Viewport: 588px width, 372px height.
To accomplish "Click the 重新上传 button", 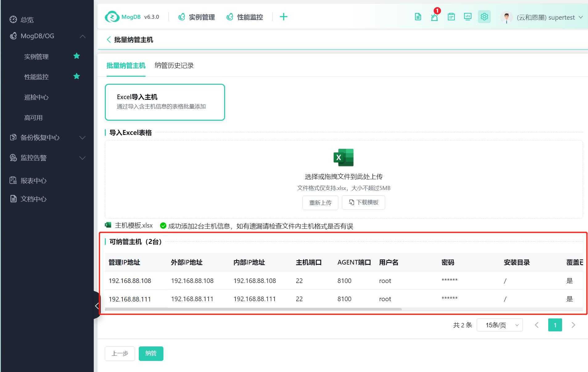I will coord(320,203).
